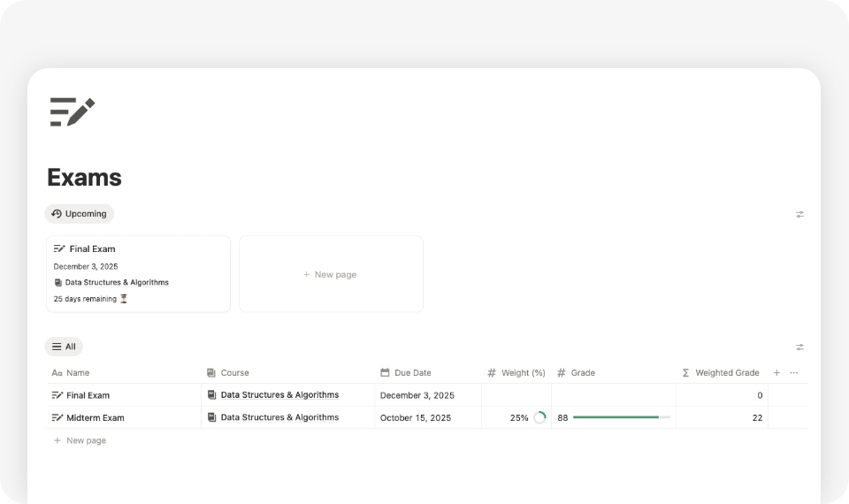The width and height of the screenshot is (849, 504).
Task: Select the All table view tab
Action: point(64,347)
